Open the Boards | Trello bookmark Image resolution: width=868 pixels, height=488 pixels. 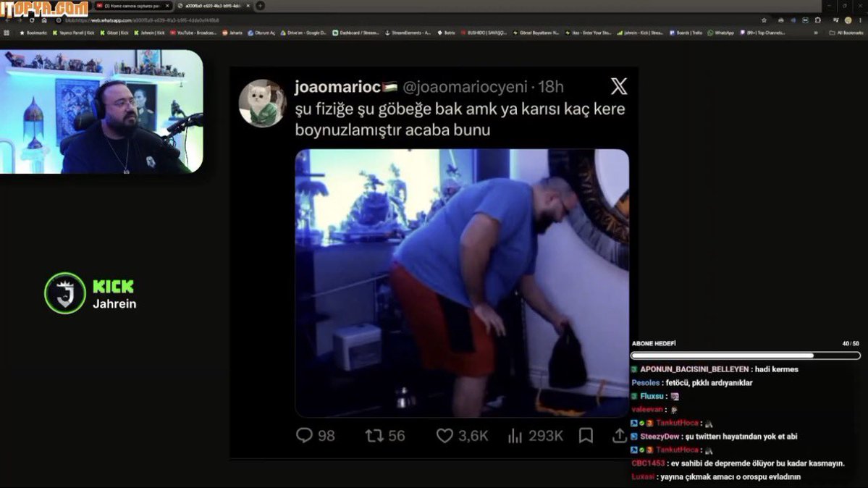686,33
